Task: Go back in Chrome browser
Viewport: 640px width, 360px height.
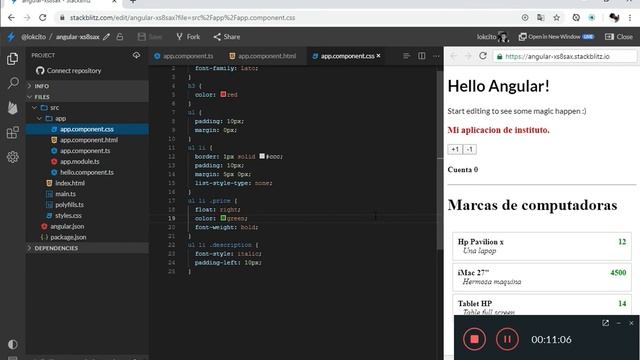Action: (11, 18)
